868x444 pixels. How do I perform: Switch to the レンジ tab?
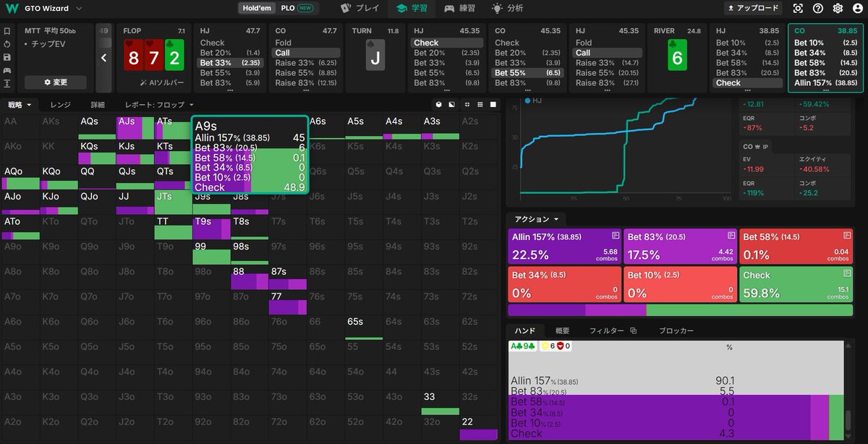[x=60, y=105]
